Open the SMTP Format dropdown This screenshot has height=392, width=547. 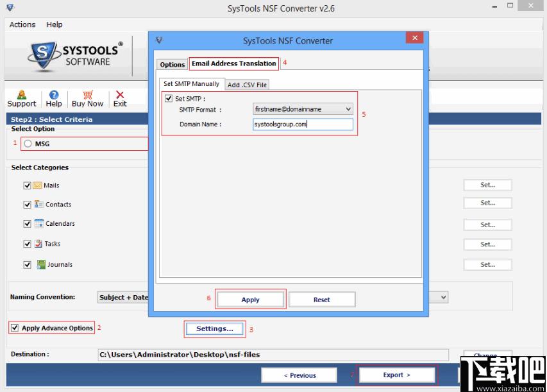point(303,109)
